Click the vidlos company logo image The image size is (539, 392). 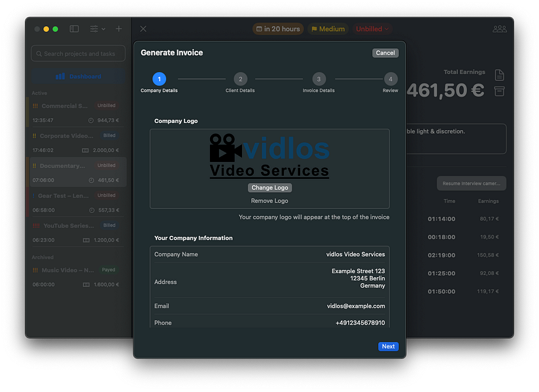coord(269,156)
